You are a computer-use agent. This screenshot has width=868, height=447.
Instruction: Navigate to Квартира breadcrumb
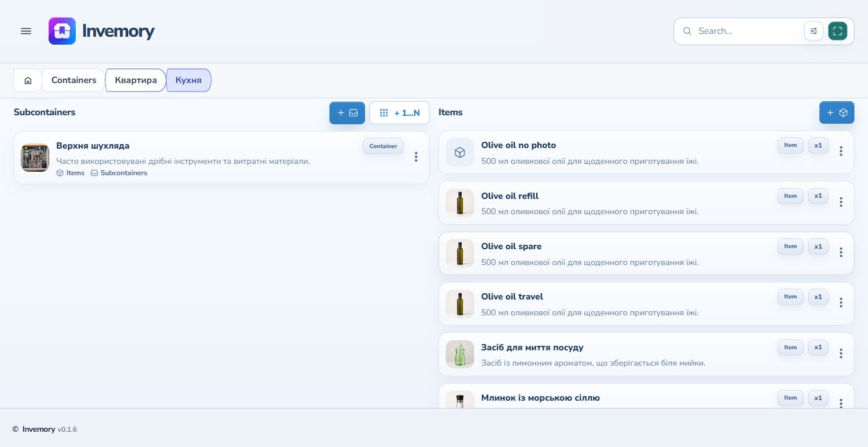click(136, 80)
